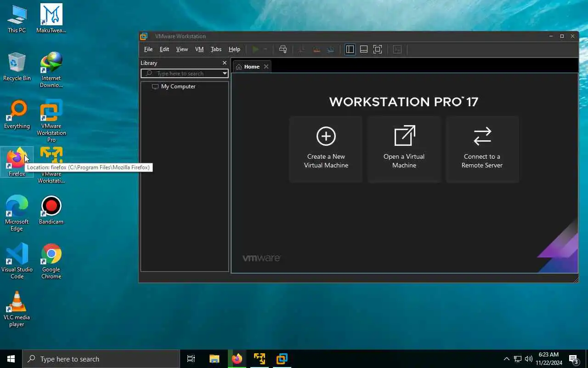Select the VMware Workstation Pro desktop shortcut
Image resolution: width=588 pixels, height=368 pixels.
(x=51, y=121)
